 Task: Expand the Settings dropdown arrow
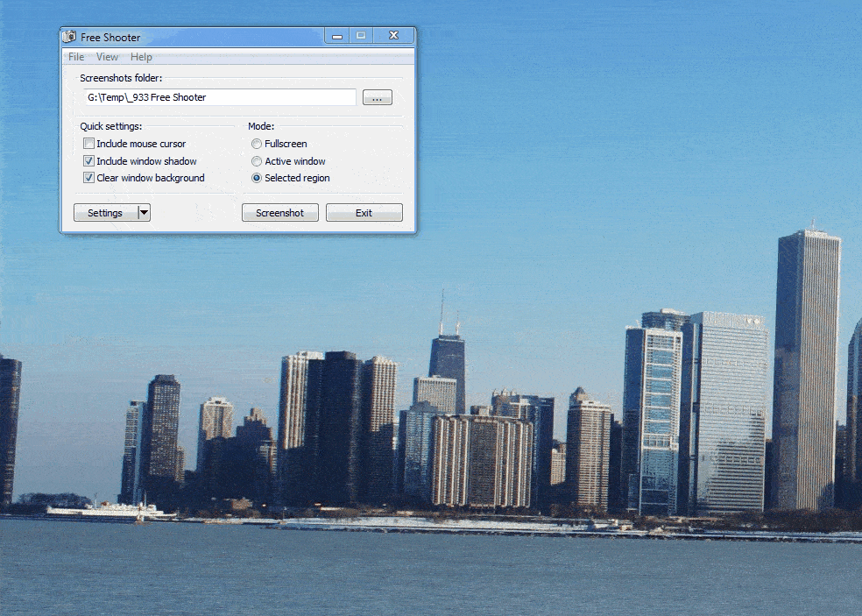[x=144, y=213]
